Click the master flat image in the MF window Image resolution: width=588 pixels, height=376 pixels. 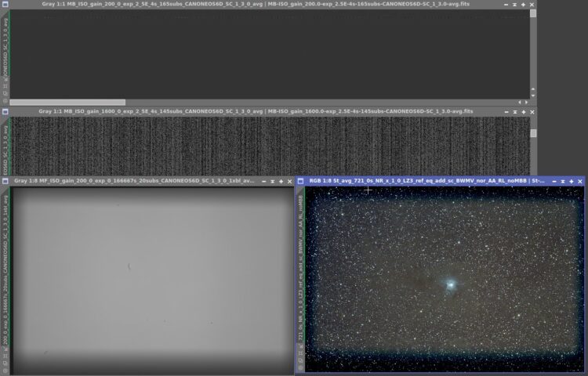152,280
